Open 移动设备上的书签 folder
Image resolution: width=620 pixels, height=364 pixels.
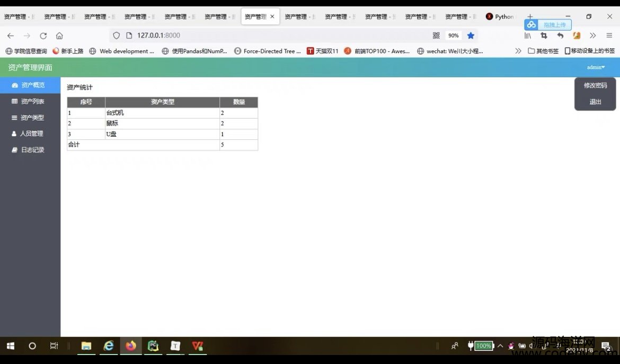pyautogui.click(x=590, y=51)
